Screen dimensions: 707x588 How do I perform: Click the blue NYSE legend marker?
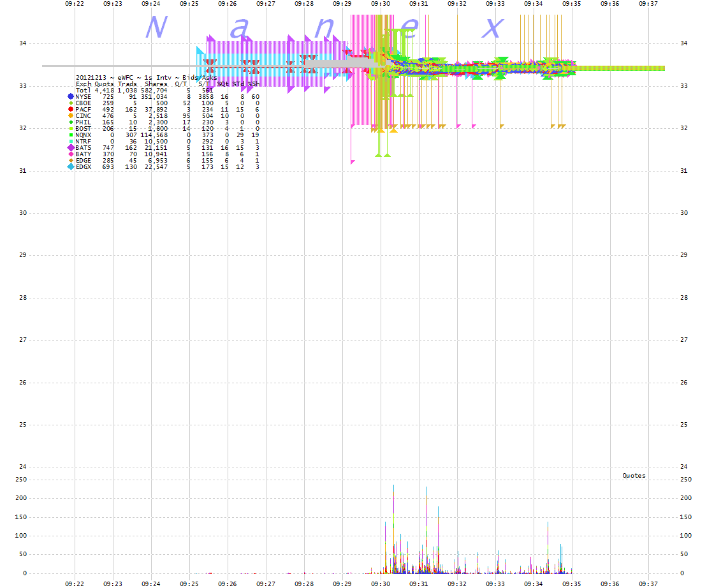(71, 96)
